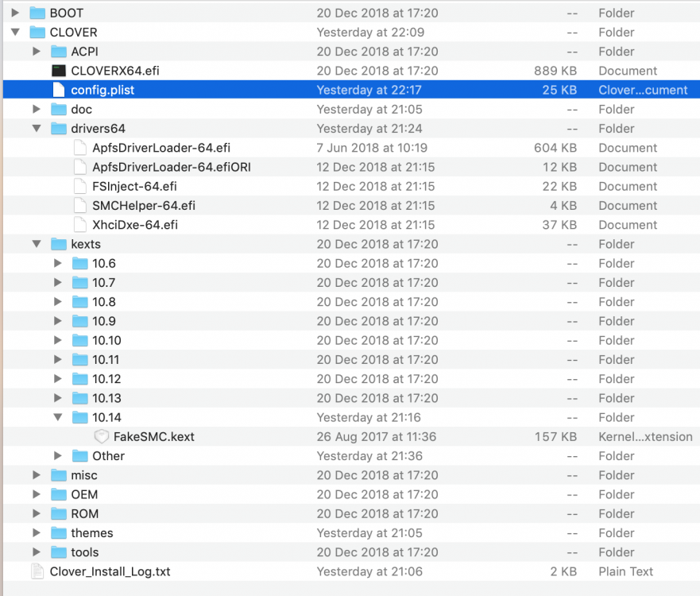
Task: Click the drivers64 folder icon
Action: (x=59, y=129)
